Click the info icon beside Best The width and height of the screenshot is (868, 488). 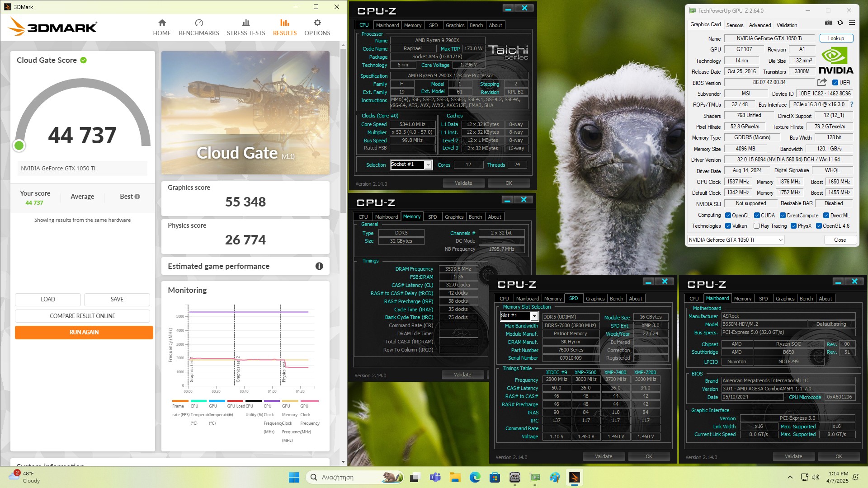pos(137,197)
